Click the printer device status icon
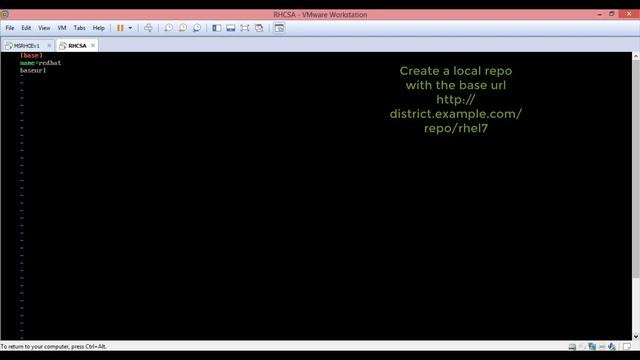Image resolution: width=640 pixels, height=360 pixels. [602, 347]
